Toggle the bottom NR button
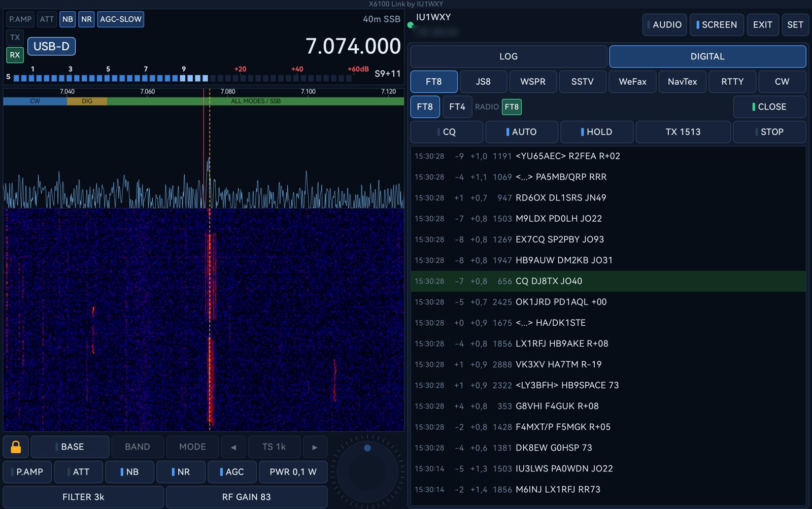This screenshot has height=509, width=812. (x=181, y=471)
